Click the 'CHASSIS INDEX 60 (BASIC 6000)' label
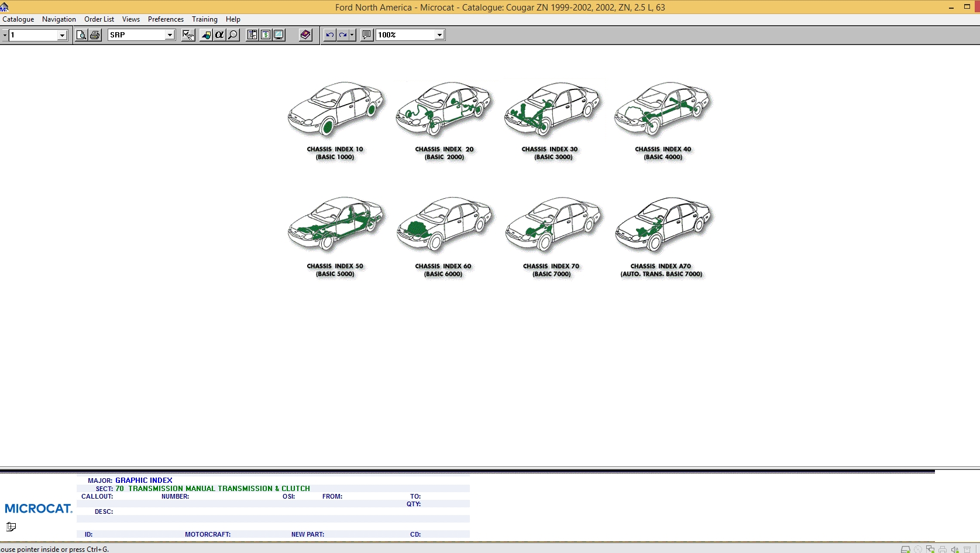The height and width of the screenshot is (553, 980). pyautogui.click(x=443, y=270)
